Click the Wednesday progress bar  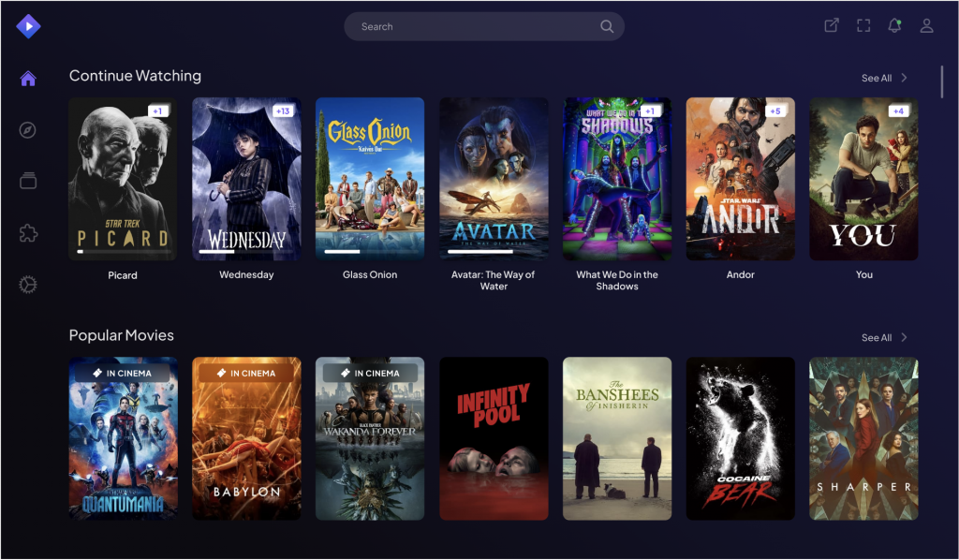(246, 251)
